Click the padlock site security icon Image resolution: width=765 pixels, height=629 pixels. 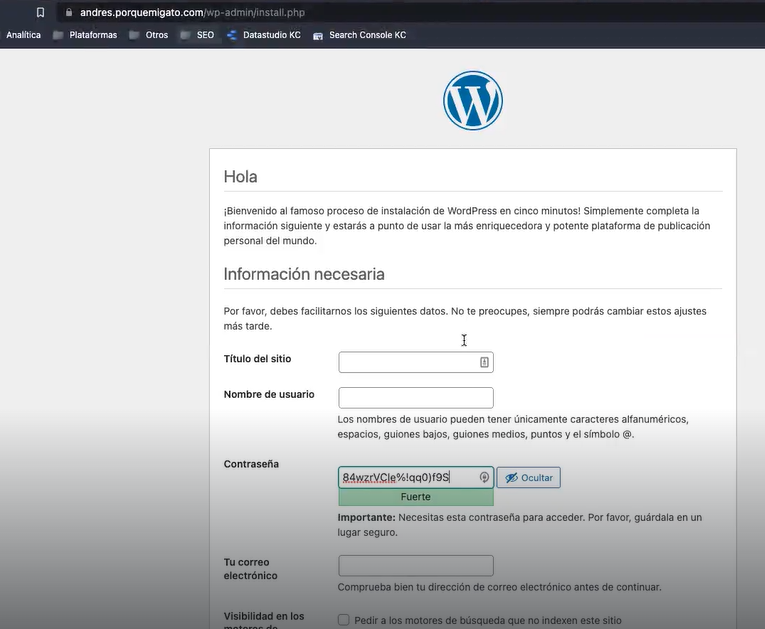point(69,12)
